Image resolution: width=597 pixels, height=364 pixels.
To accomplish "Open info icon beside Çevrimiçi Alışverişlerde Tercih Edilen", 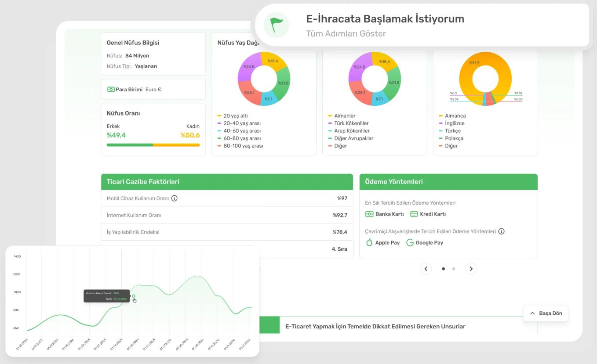I will 501,231.
